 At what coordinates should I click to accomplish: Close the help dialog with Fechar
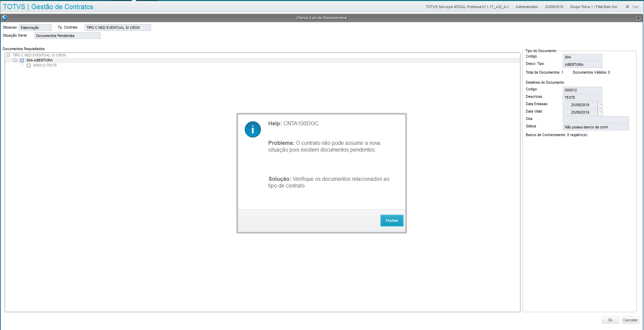pyautogui.click(x=392, y=220)
